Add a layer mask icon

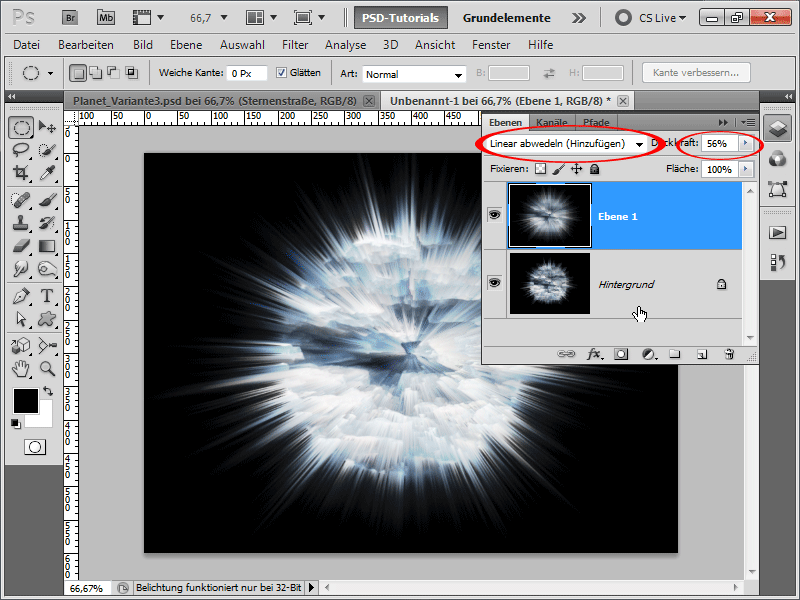[621, 354]
